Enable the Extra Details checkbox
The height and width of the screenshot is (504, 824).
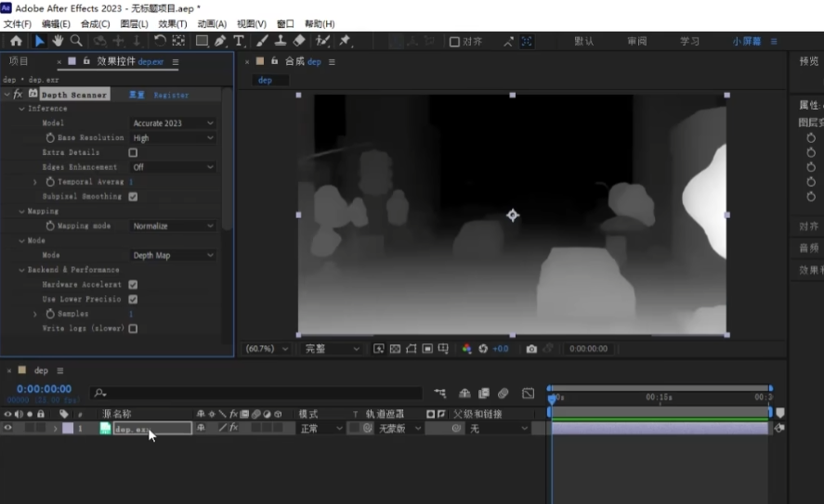[133, 152]
